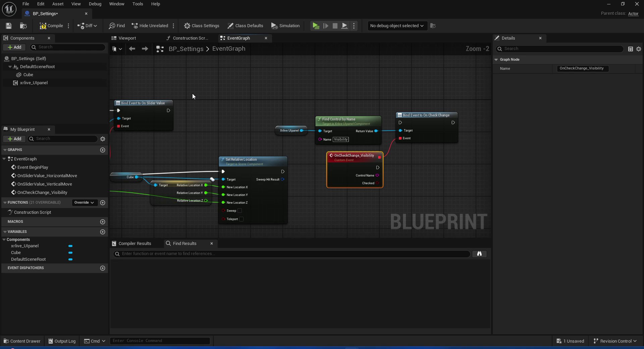
Task: Toggle Hide Unrelated nodes
Action: tap(150, 26)
